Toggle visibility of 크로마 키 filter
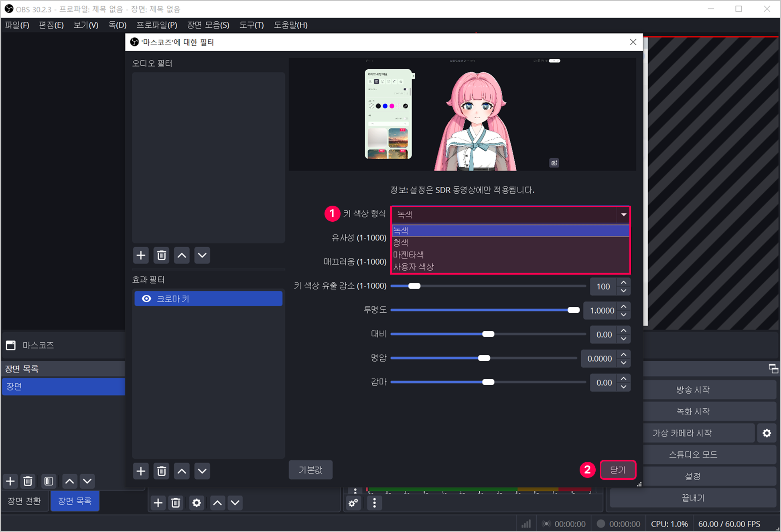Screen dimensions: 781x532 pos(146,299)
